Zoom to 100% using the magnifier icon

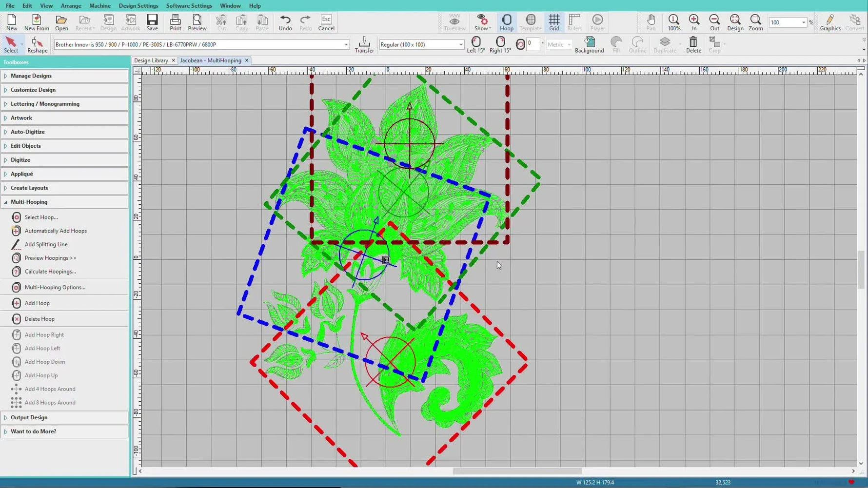point(673,22)
